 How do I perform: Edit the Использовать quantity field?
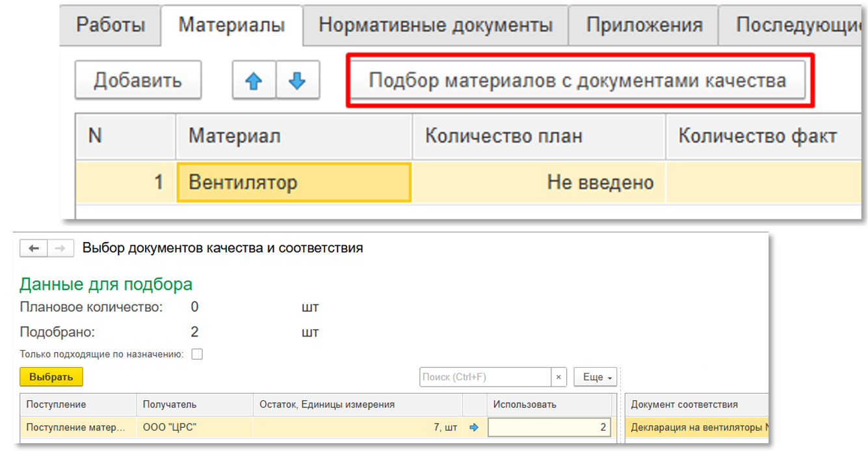(x=549, y=428)
